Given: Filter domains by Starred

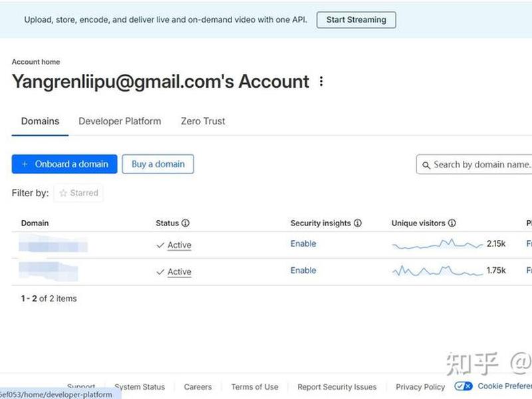Looking at the screenshot, I should pyautogui.click(x=78, y=193).
